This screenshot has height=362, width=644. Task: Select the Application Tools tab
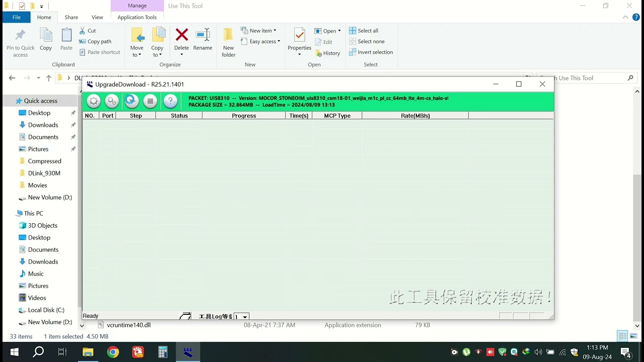(x=137, y=17)
